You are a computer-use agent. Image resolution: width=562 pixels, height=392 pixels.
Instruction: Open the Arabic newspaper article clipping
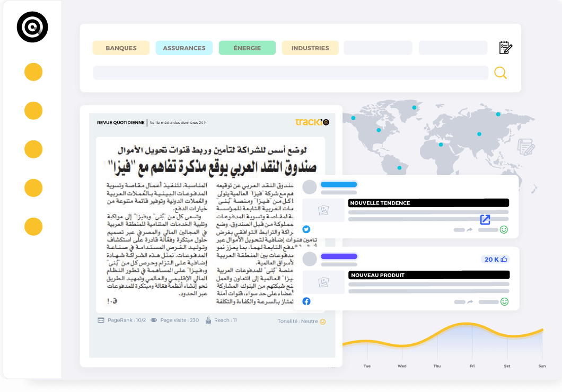212,222
